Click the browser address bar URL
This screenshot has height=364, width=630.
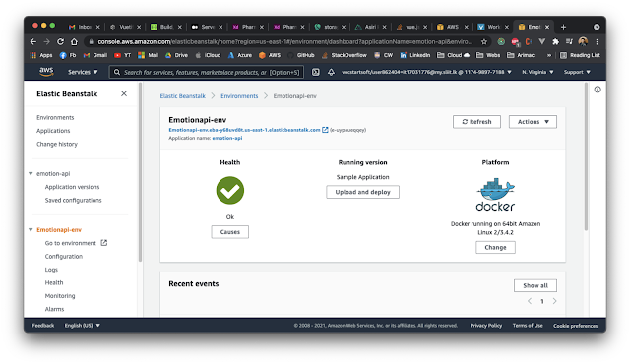[x=284, y=41]
